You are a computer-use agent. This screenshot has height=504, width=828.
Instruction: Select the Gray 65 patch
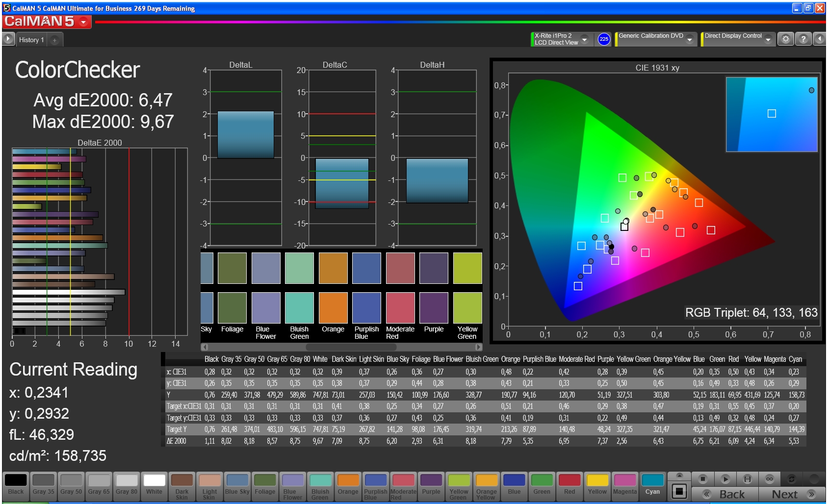99,486
